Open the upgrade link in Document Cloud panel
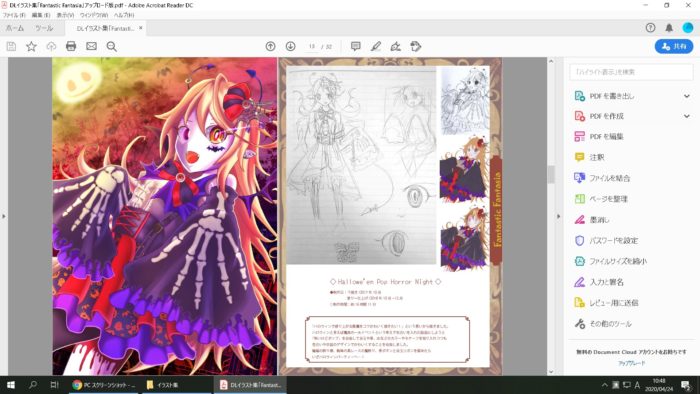Screen dimensions: 700x394 (x=631, y=363)
